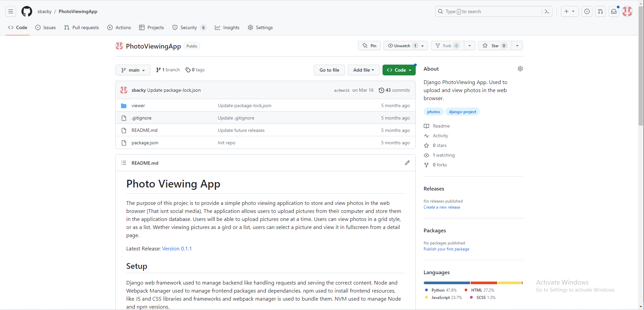Expand the Fork dropdown arrow
Viewport: 644px width, 310px height.
pyautogui.click(x=470, y=46)
